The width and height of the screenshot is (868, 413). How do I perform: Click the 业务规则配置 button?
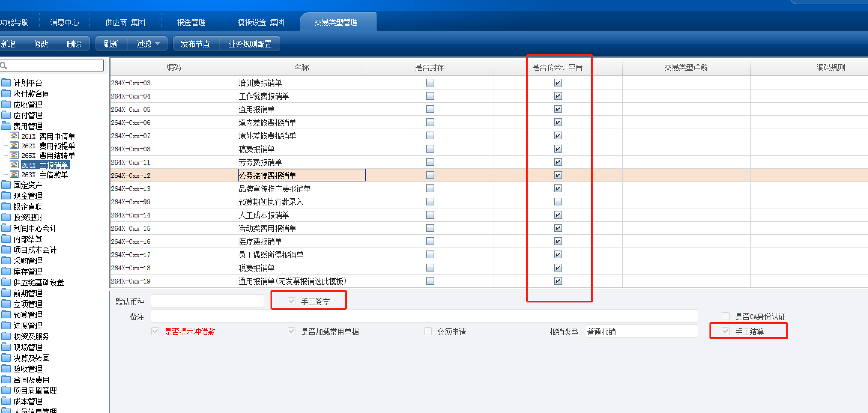[250, 44]
